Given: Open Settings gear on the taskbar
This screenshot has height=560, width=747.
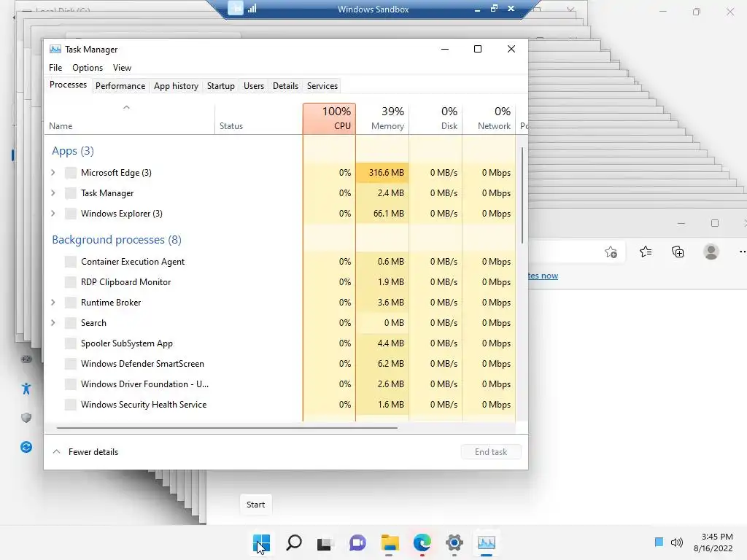Looking at the screenshot, I should [454, 542].
